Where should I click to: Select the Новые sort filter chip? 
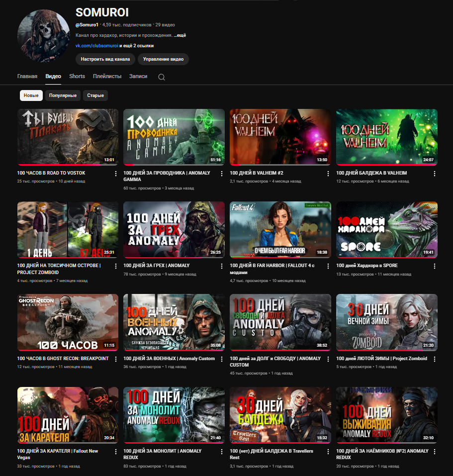click(x=31, y=95)
